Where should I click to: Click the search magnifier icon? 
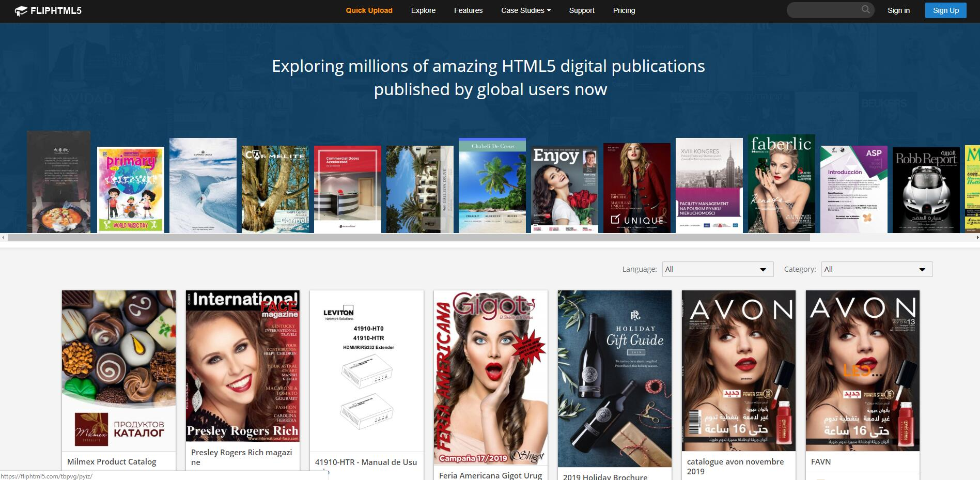(865, 10)
